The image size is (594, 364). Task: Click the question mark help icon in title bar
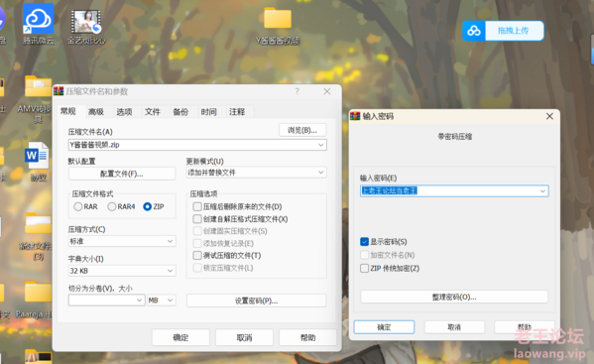point(297,91)
